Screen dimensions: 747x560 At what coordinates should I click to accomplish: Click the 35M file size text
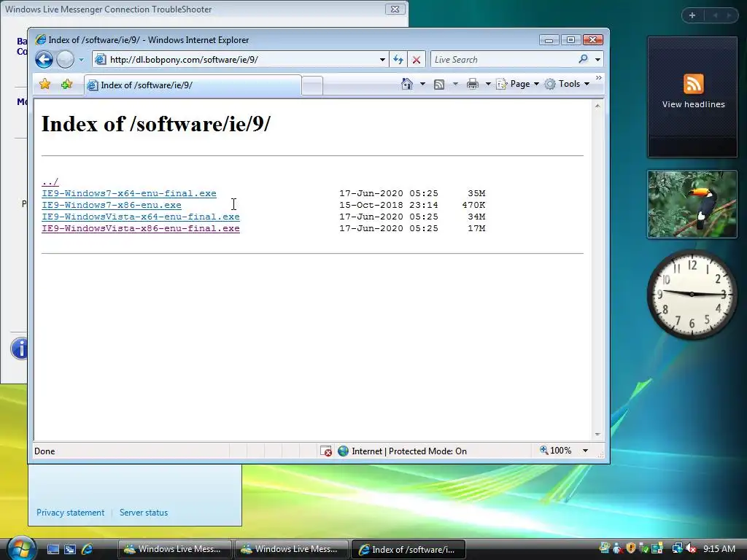click(x=476, y=193)
